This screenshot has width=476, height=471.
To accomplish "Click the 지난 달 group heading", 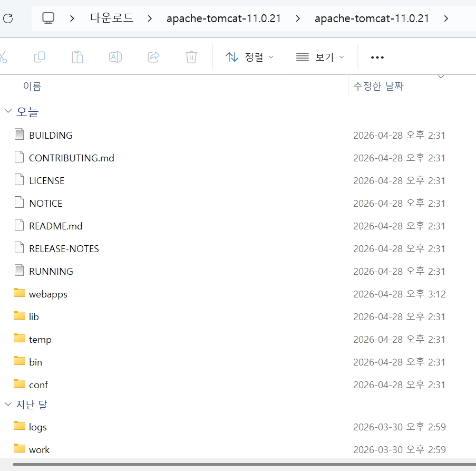I will 32,405.
